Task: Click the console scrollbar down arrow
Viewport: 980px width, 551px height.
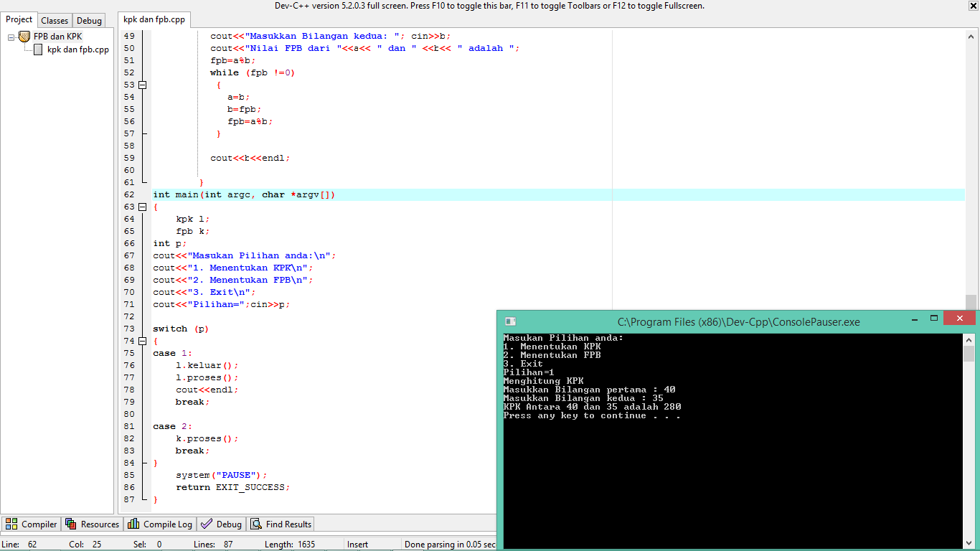Action: [x=969, y=542]
